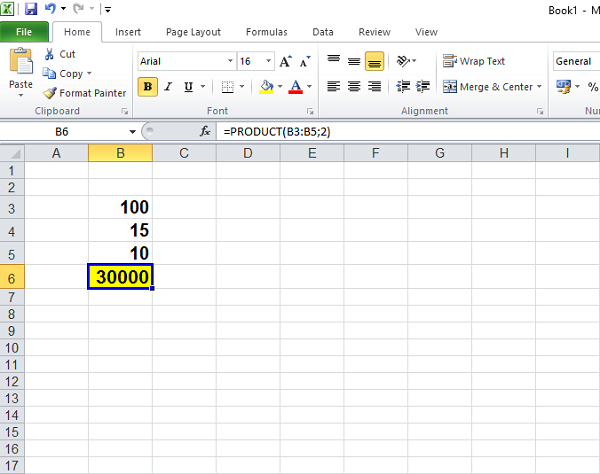Click the green File button
Screen dimensions: 600x474
click(23, 32)
